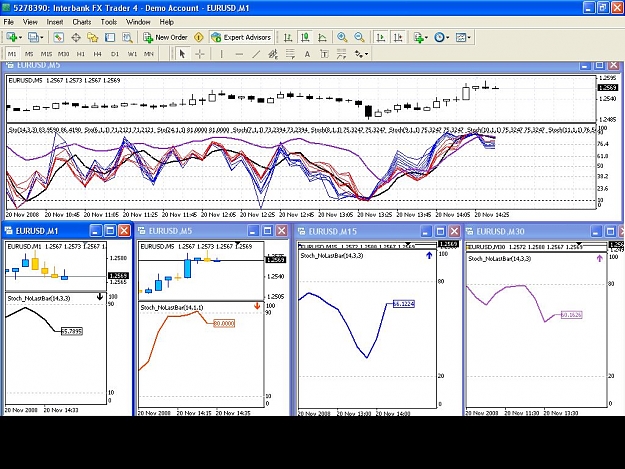Open the Indicators list icon

click(418, 37)
